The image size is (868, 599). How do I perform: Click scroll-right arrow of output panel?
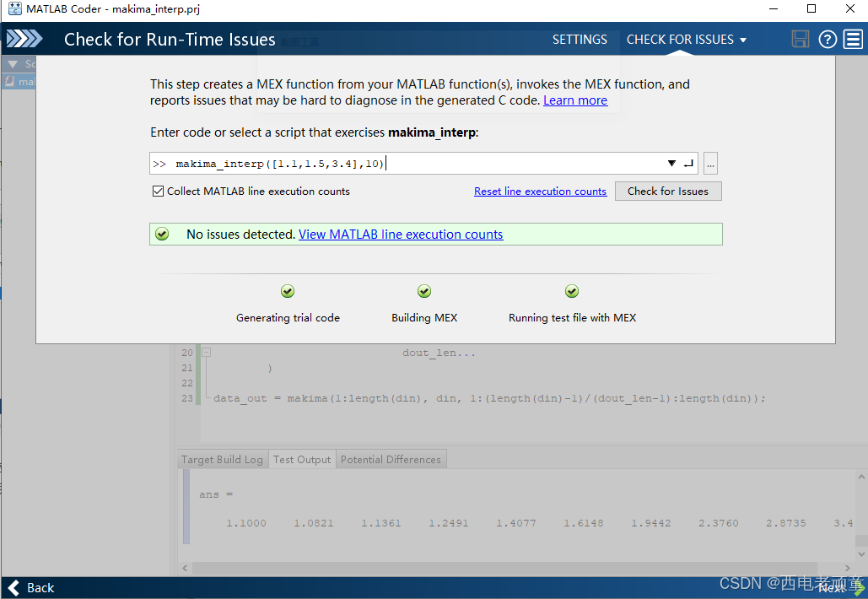pos(847,568)
